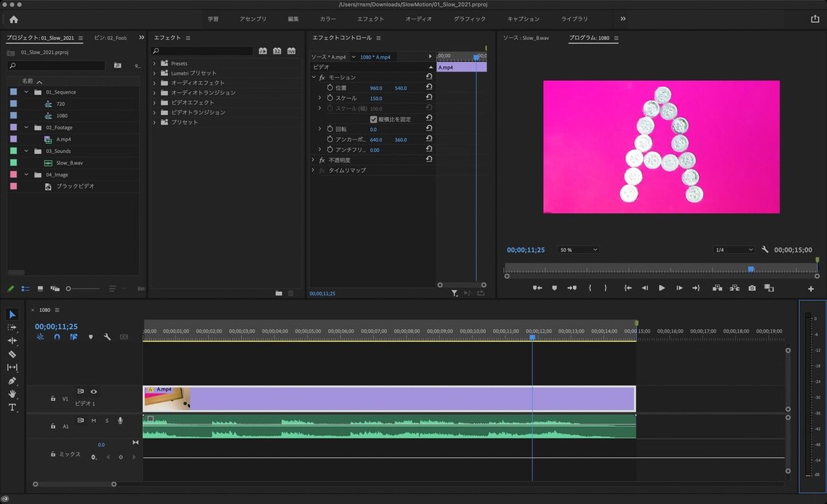Mute the A1 audio track
This screenshot has height=504, width=827.
94,420
